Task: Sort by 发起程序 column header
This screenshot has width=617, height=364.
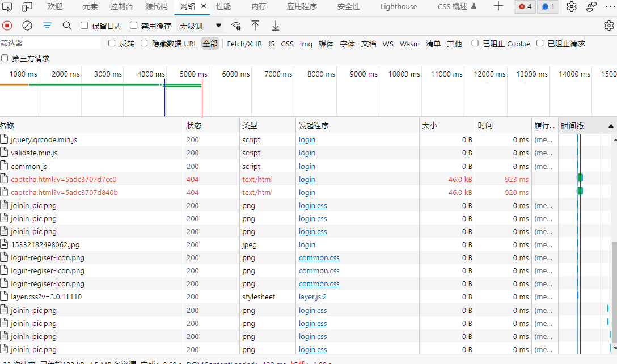Action: pyautogui.click(x=357, y=125)
